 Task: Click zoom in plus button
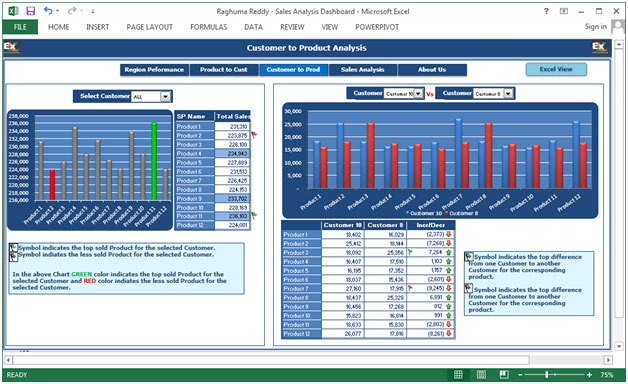[589, 375]
